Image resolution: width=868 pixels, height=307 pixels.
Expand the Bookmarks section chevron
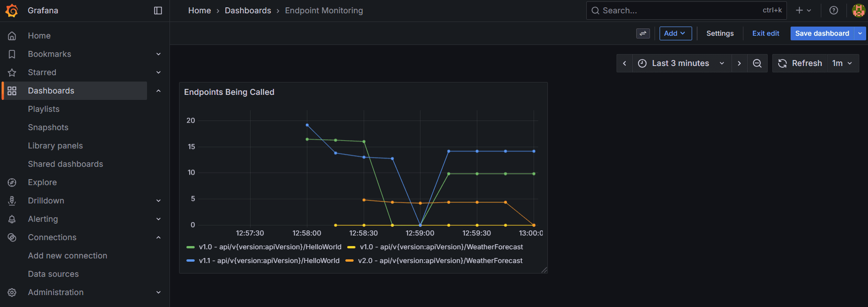click(x=158, y=54)
